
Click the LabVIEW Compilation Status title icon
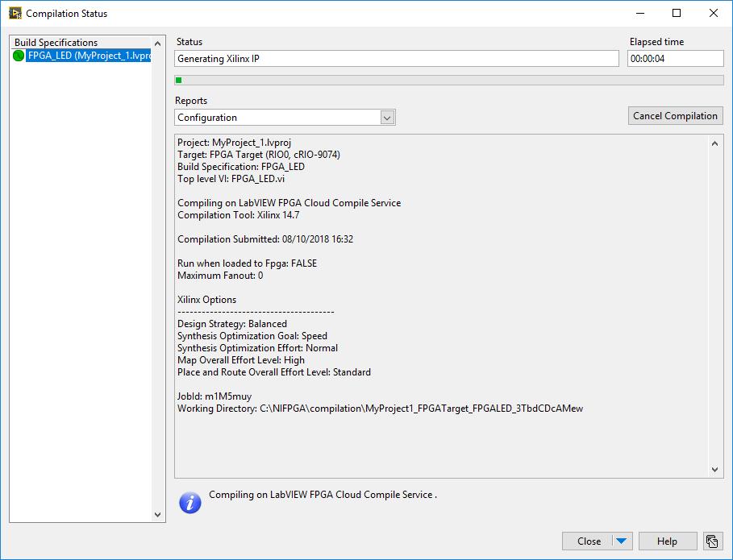[15, 13]
